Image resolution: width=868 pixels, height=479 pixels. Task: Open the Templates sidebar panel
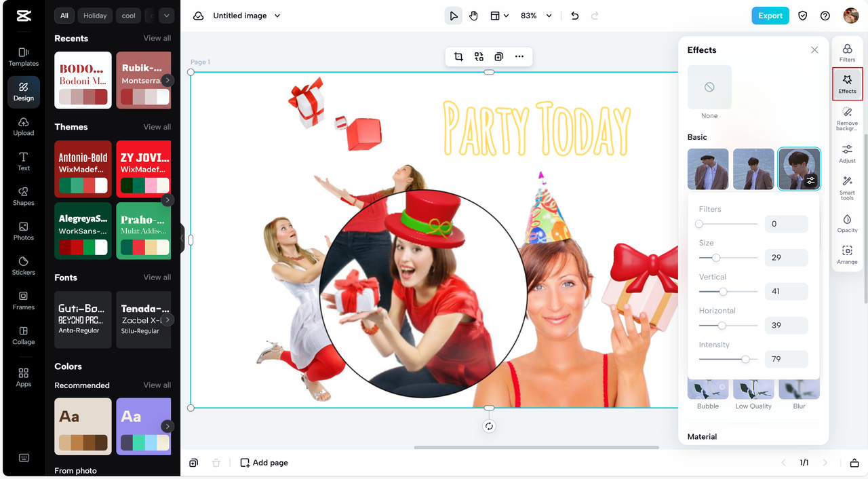tap(23, 57)
